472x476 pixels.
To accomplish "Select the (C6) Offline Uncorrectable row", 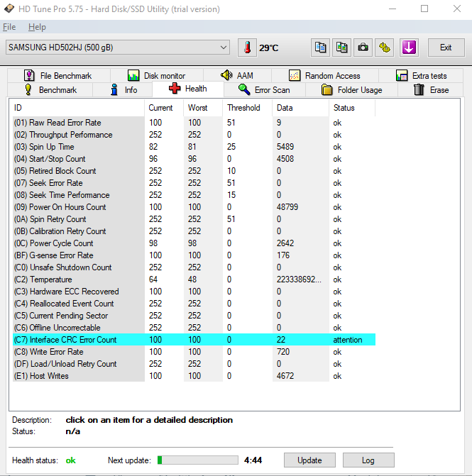I will point(194,328).
